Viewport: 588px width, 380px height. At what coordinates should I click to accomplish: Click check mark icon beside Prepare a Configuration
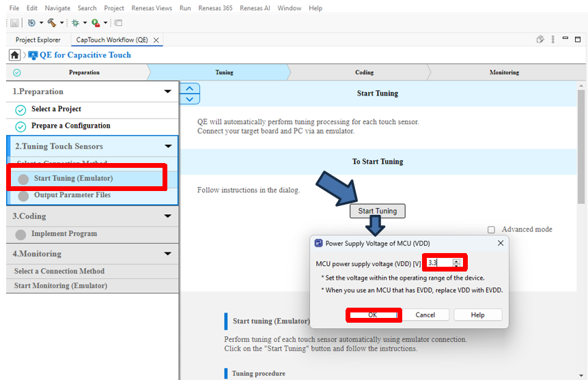coord(20,127)
